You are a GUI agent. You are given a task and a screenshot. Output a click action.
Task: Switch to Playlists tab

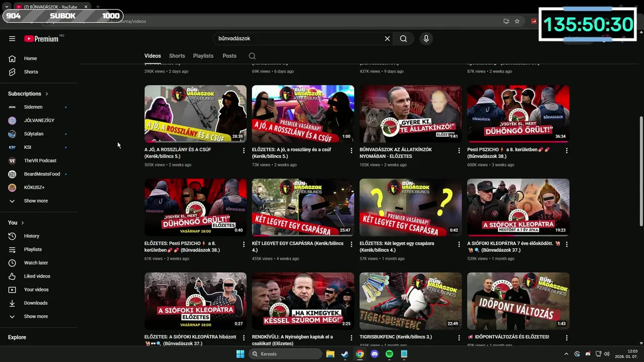coord(203,56)
